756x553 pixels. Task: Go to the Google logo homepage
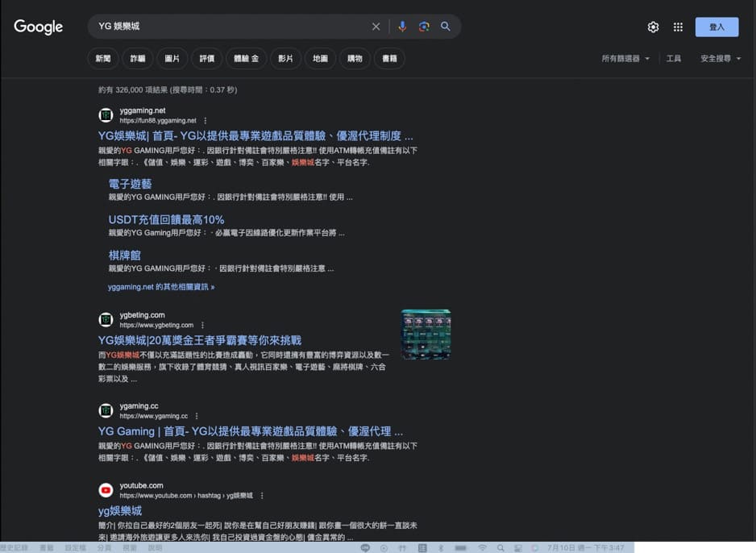tap(38, 27)
